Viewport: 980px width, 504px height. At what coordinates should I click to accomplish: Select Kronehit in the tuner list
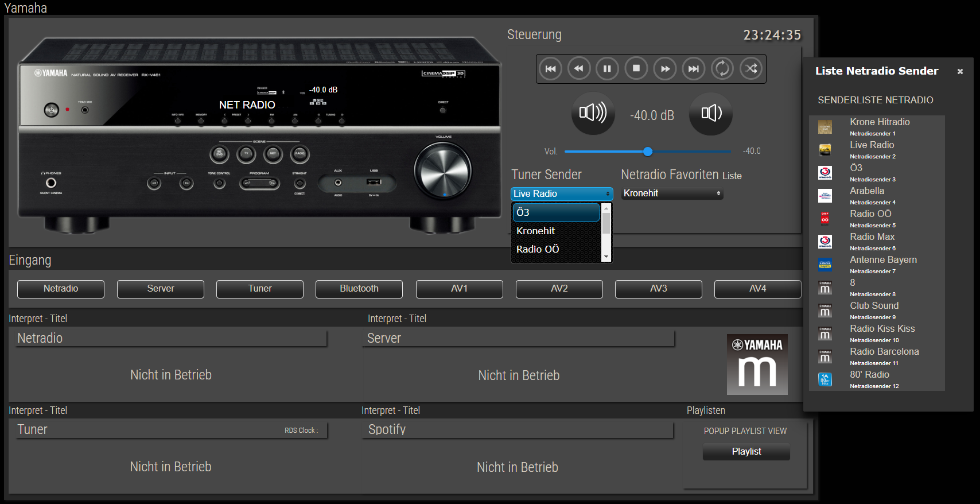click(556, 231)
